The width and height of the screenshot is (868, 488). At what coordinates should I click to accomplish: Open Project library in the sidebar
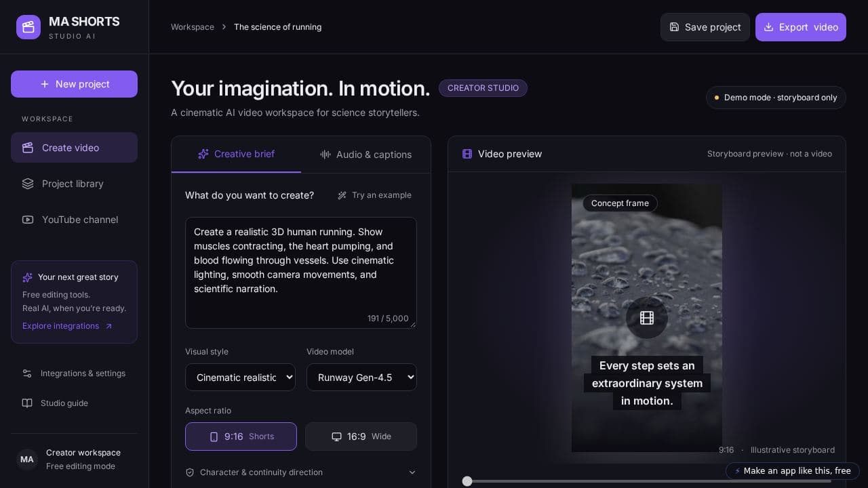click(74, 184)
